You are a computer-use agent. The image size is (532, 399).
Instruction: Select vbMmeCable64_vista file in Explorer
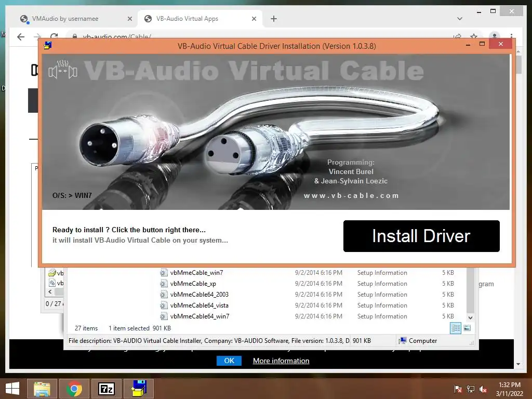point(199,305)
